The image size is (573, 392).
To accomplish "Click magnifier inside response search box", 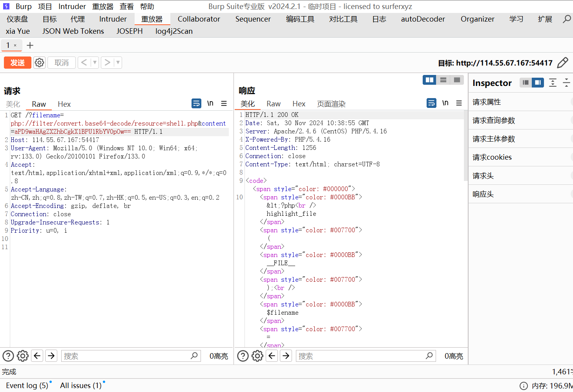I will pyautogui.click(x=429, y=356).
